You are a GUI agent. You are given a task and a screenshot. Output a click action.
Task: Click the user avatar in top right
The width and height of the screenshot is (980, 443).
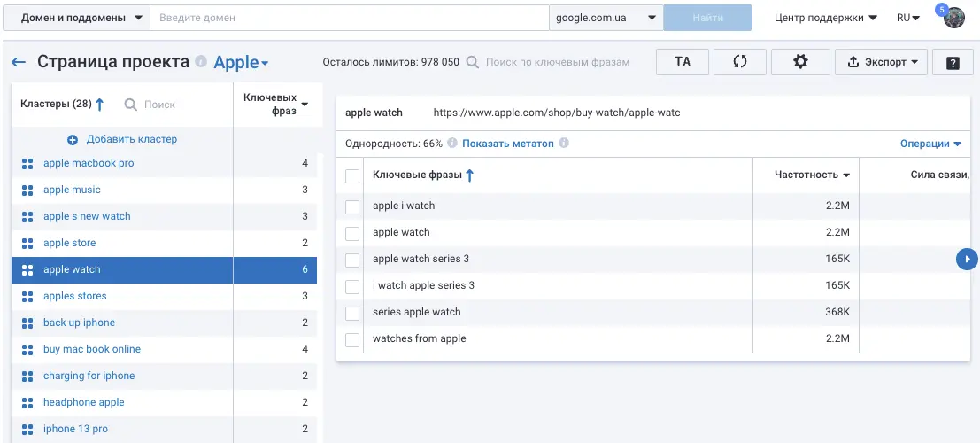(x=953, y=18)
